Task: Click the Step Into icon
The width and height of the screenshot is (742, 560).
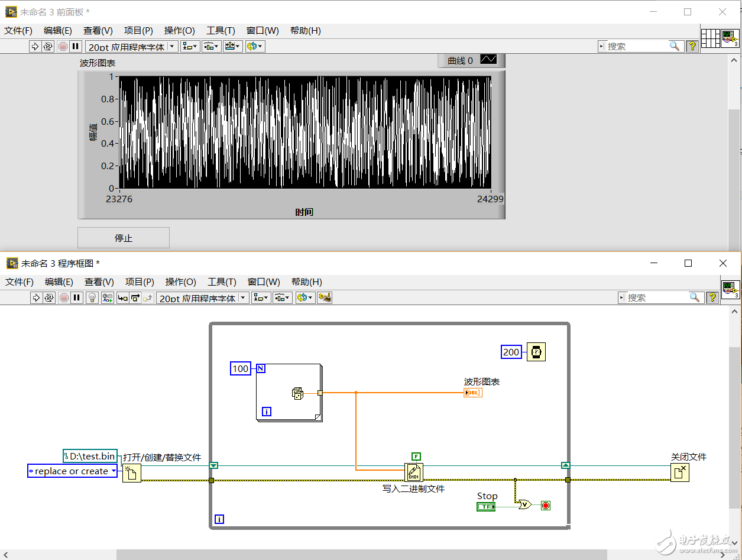Action: (x=122, y=298)
